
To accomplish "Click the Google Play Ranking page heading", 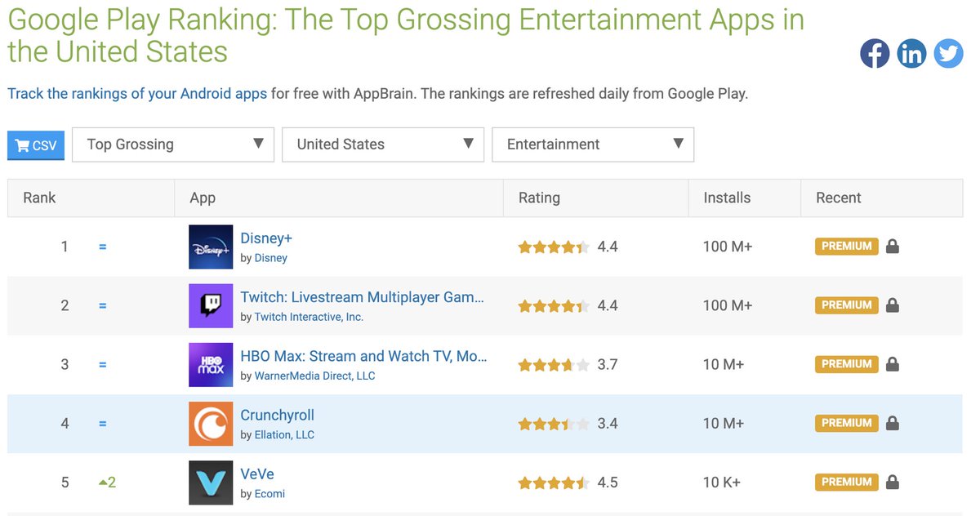I will [406, 35].
